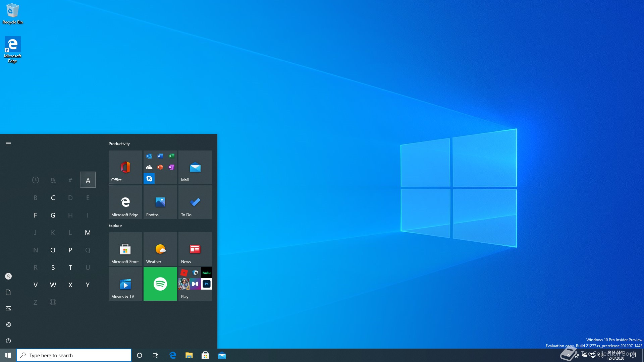Open the Power options button
Viewport: 644px width, 362px height.
click(8, 341)
